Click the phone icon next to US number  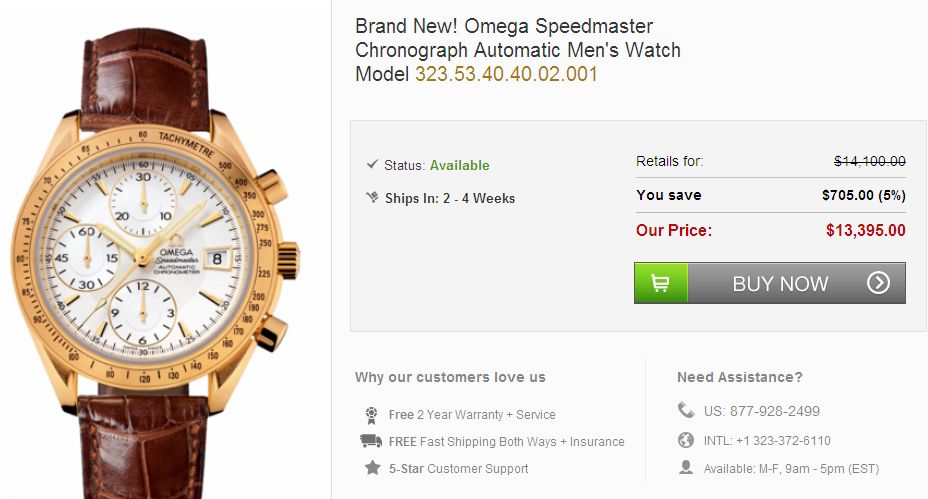click(x=685, y=410)
